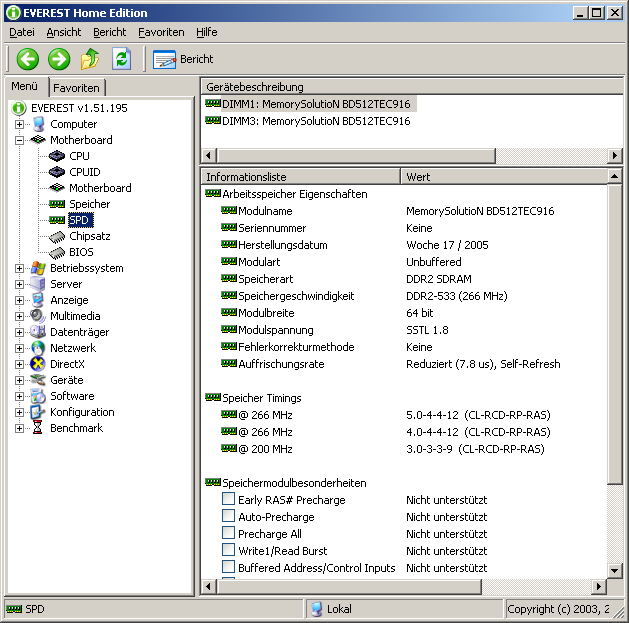The height and width of the screenshot is (623, 629).
Task: Open the Bericht menu
Action: (110, 32)
